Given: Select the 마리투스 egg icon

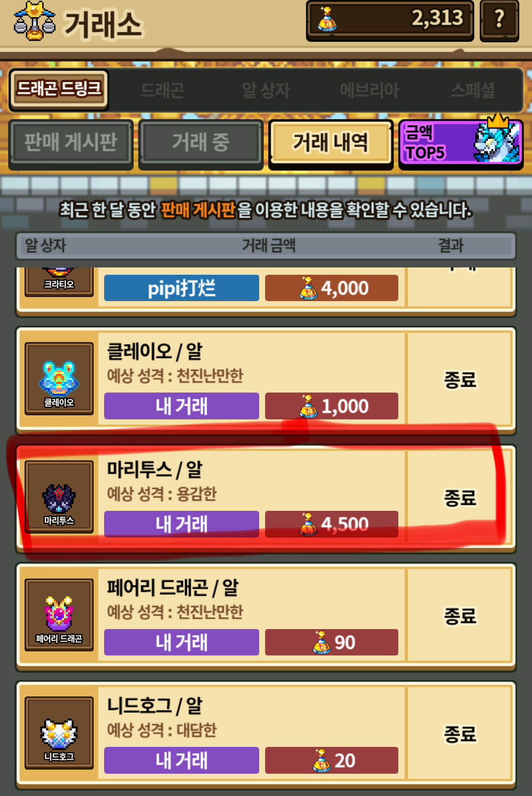Looking at the screenshot, I should [59, 497].
